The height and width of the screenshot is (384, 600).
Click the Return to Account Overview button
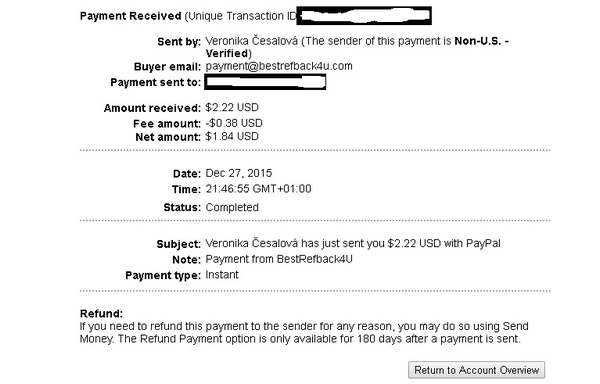tap(476, 370)
